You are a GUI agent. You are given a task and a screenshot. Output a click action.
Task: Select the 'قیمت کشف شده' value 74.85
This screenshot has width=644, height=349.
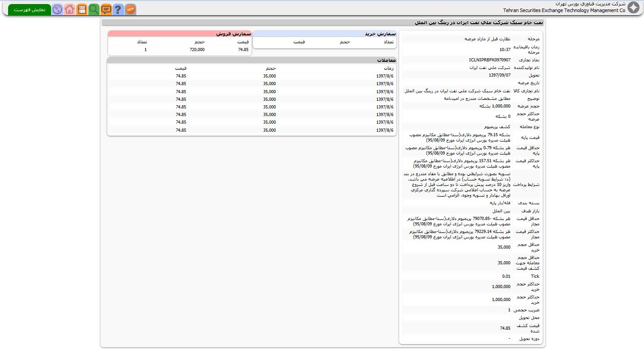tap(505, 328)
